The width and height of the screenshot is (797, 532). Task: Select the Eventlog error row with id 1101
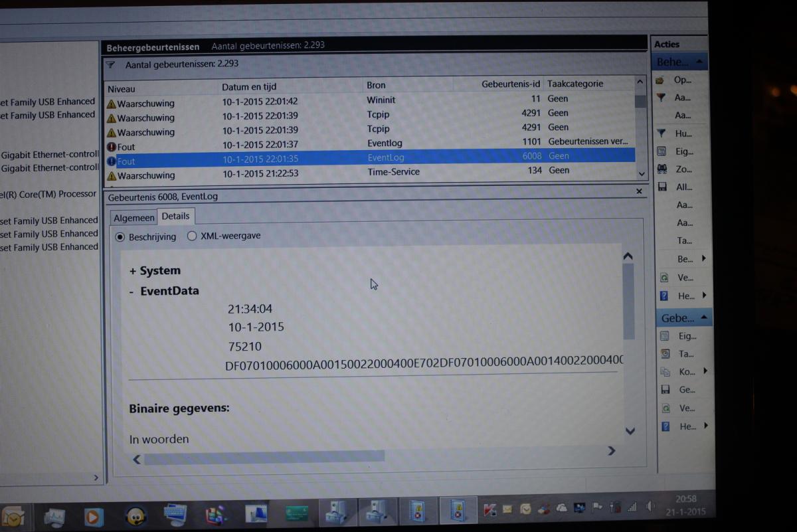[370, 144]
